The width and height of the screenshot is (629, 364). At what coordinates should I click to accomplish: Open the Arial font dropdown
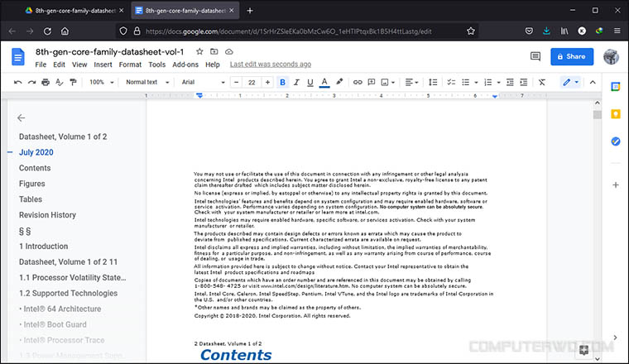pyautogui.click(x=203, y=82)
